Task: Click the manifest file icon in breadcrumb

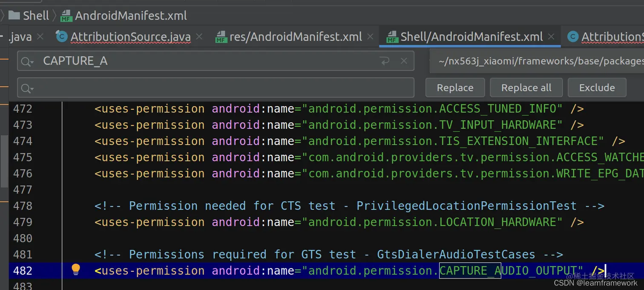Action: click(66, 16)
